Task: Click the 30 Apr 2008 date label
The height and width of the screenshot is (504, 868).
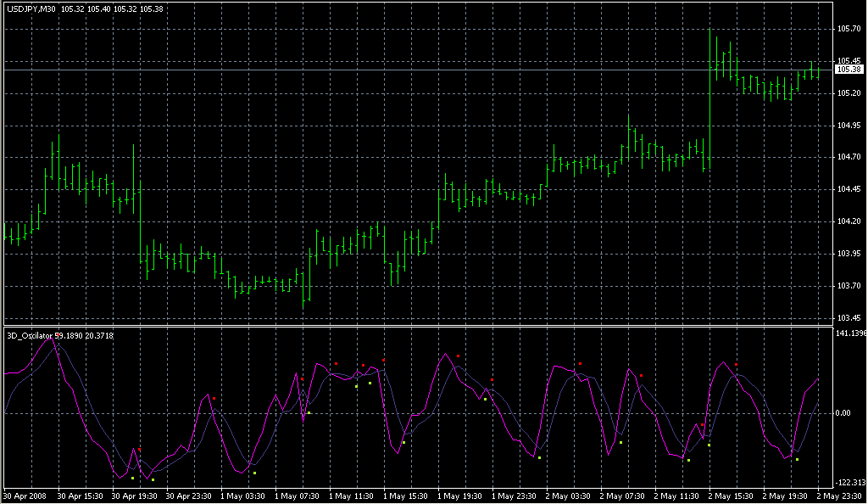Action: click(24, 495)
